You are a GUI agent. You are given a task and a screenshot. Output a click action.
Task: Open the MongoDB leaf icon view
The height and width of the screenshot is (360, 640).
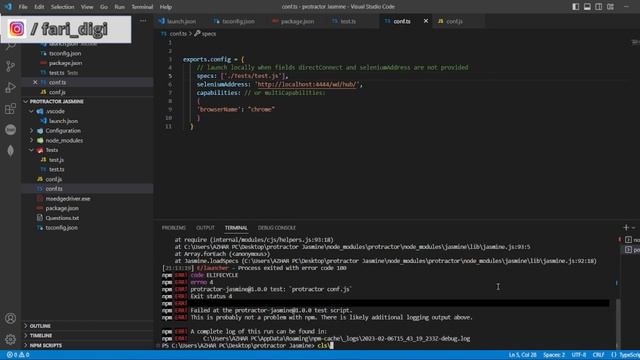click(11, 151)
